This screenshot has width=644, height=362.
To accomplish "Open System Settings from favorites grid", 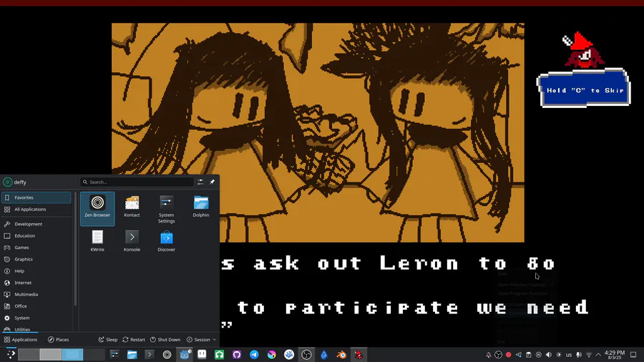I will (x=166, y=210).
